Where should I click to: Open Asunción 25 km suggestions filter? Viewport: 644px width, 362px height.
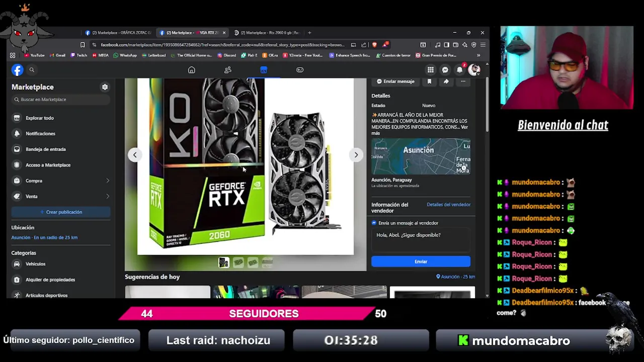[455, 277]
